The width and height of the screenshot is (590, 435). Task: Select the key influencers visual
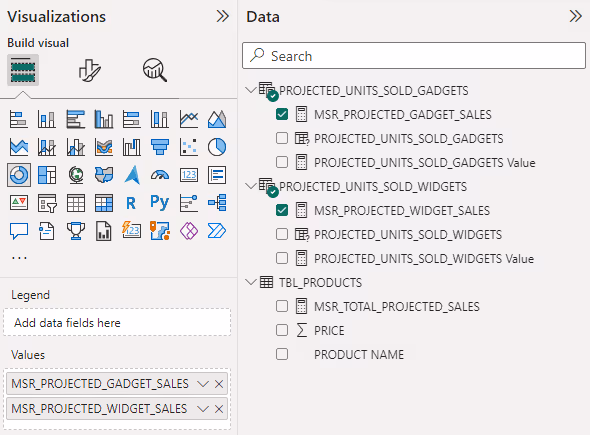pyautogui.click(x=189, y=203)
